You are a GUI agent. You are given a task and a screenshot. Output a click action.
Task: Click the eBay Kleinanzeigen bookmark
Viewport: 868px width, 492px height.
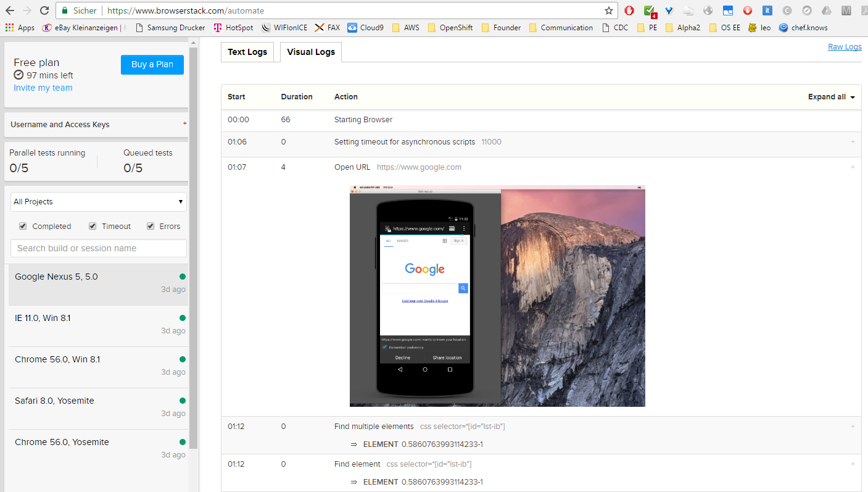click(x=82, y=27)
